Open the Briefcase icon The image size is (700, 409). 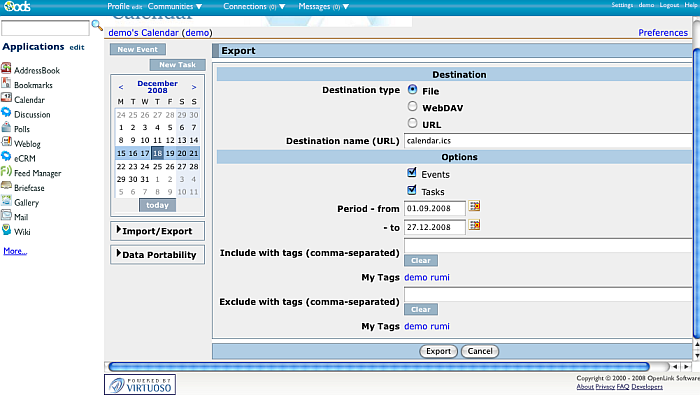click(7, 187)
